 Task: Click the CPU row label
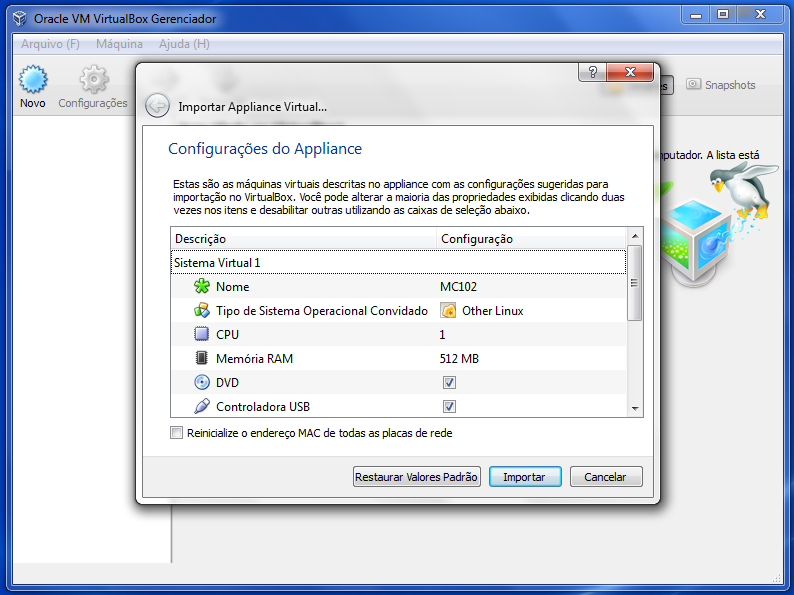227,335
